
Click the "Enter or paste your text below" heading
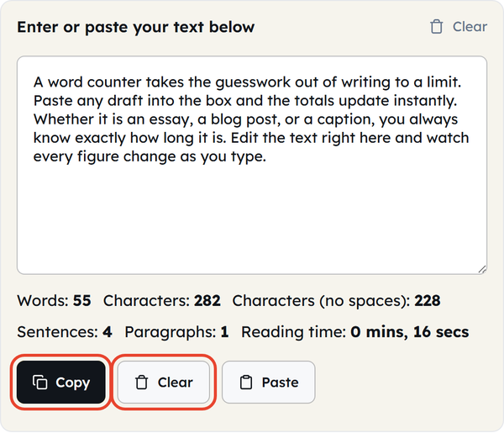click(136, 27)
